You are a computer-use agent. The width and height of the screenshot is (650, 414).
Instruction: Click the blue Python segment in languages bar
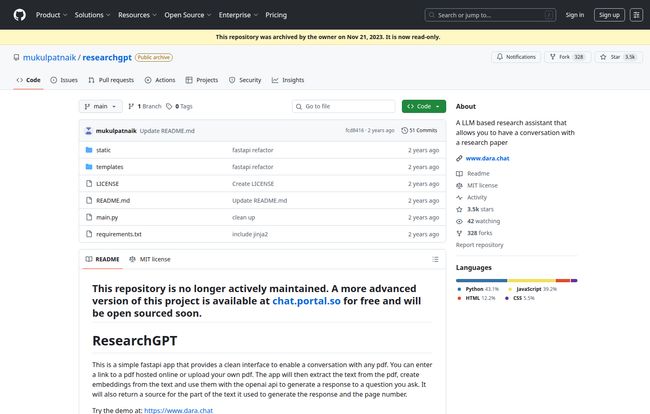[481, 281]
